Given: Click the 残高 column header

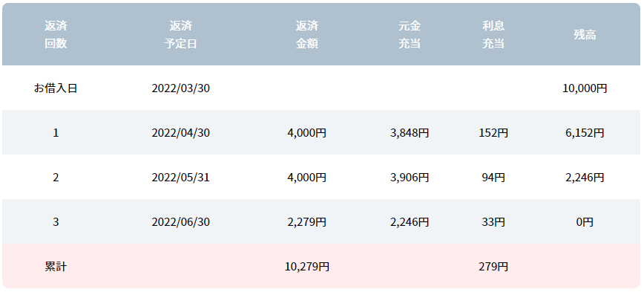Looking at the screenshot, I should coord(585,35).
